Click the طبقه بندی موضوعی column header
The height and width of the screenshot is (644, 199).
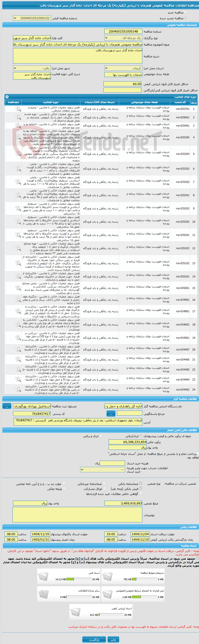point(145,102)
